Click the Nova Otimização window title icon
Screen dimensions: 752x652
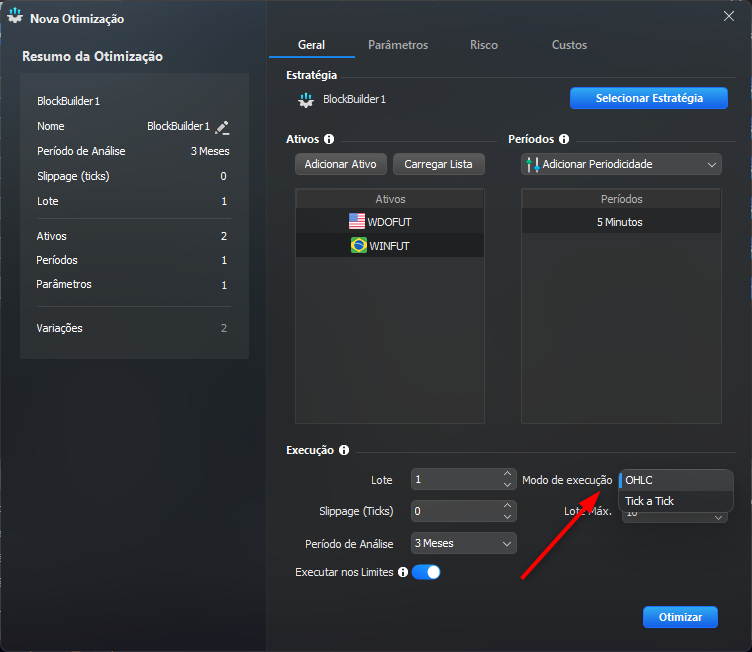click(x=15, y=16)
